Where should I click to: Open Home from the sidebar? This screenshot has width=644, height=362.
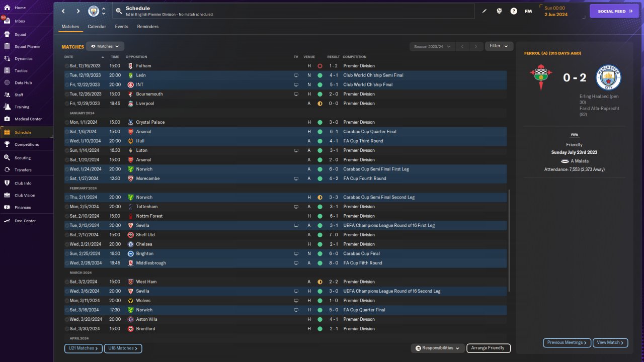pyautogui.click(x=27, y=8)
